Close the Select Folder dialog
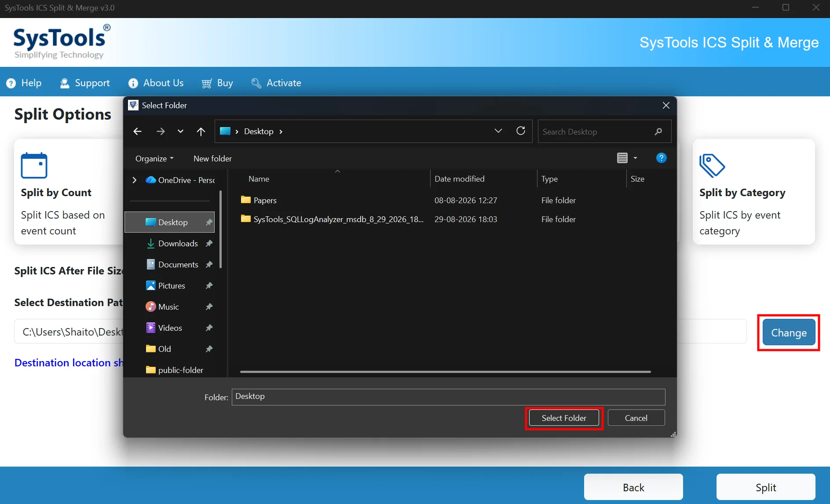This screenshot has width=830, height=504. [x=666, y=106]
